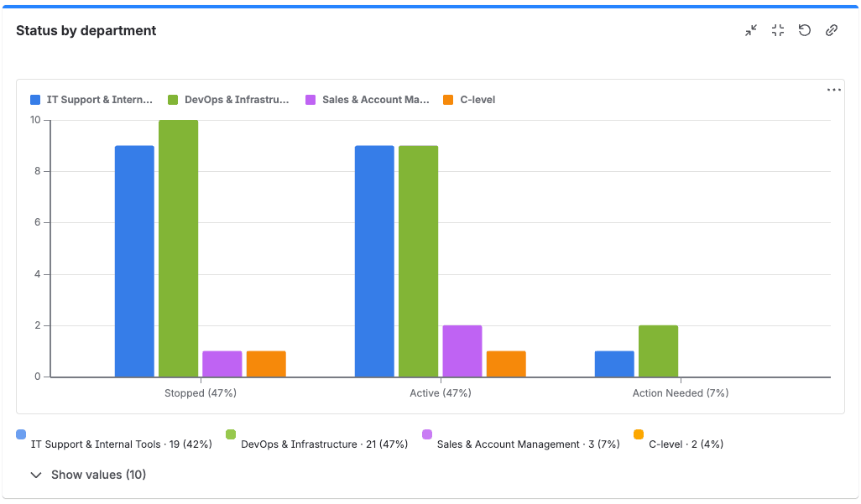Copy widget link via chain icon
This screenshot has height=504, width=861.
click(832, 30)
